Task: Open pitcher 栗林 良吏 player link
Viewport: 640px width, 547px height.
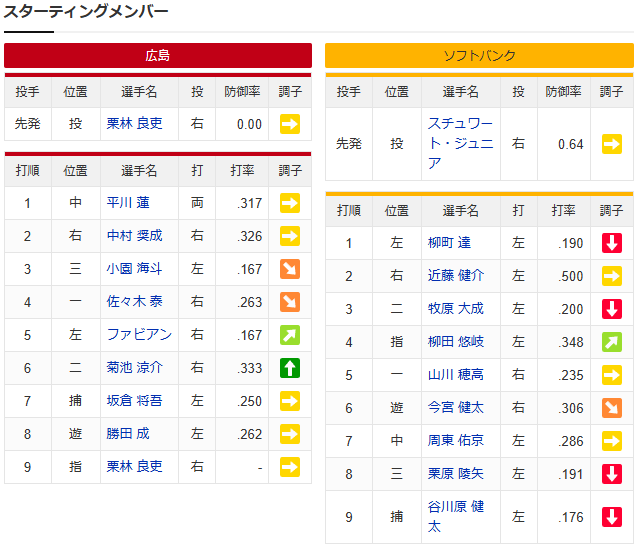Action: point(134,123)
